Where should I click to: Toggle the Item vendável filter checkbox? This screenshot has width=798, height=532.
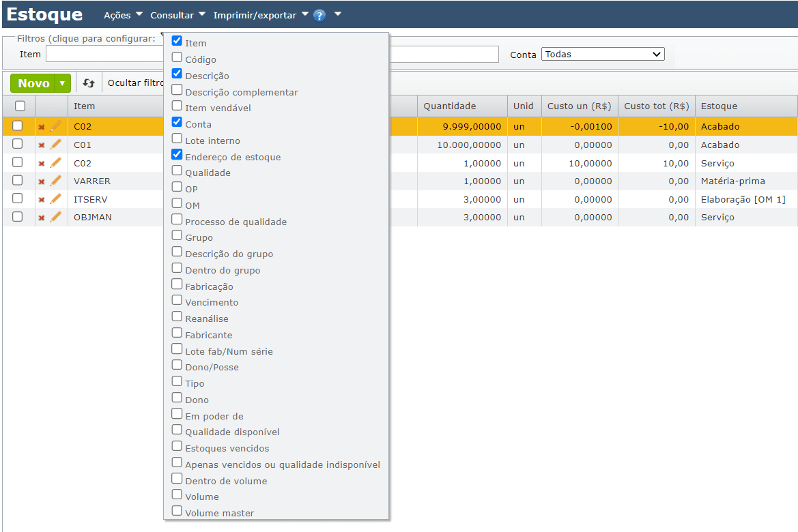tap(177, 105)
